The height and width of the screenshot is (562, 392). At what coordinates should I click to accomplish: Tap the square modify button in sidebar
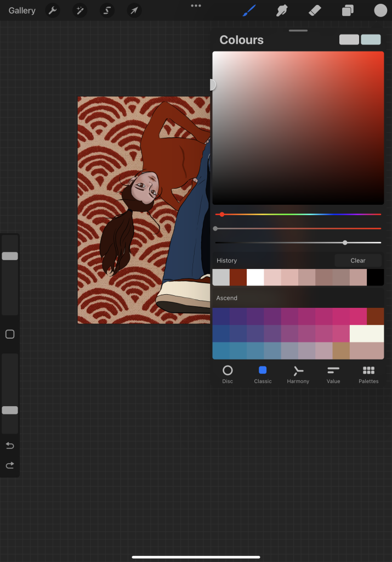coord(10,334)
